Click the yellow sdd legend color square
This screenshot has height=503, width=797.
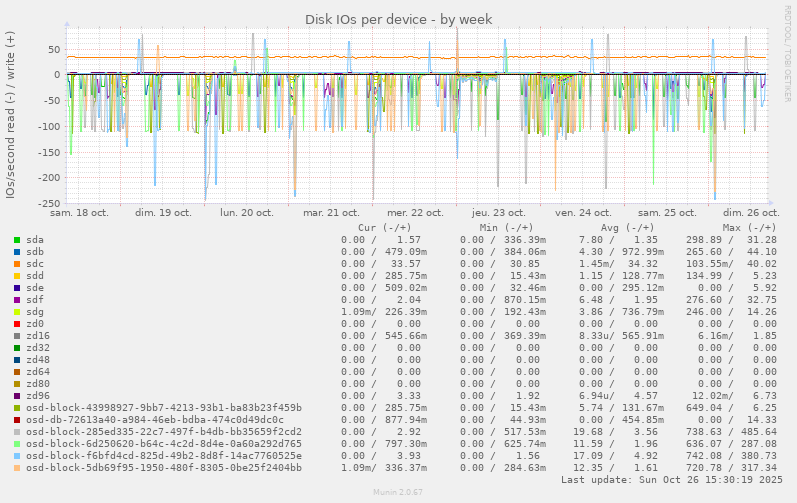coord(17,276)
